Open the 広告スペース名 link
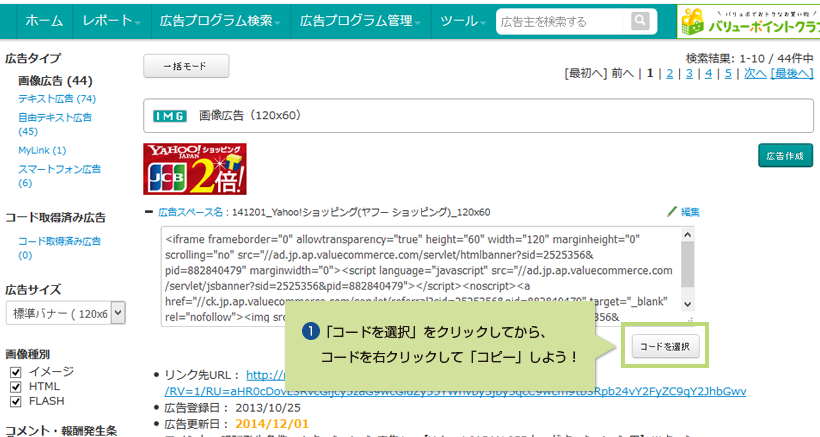820x437 pixels. point(190,212)
